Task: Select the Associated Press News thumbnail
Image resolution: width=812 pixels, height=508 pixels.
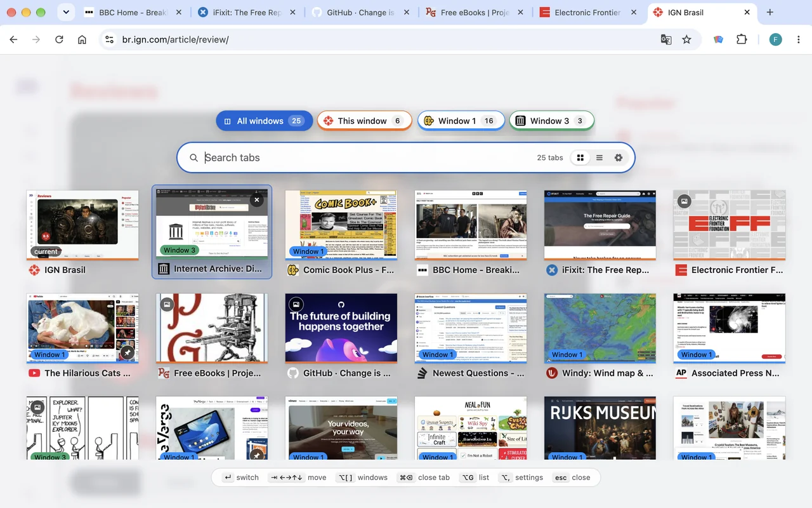Action: coord(730,328)
